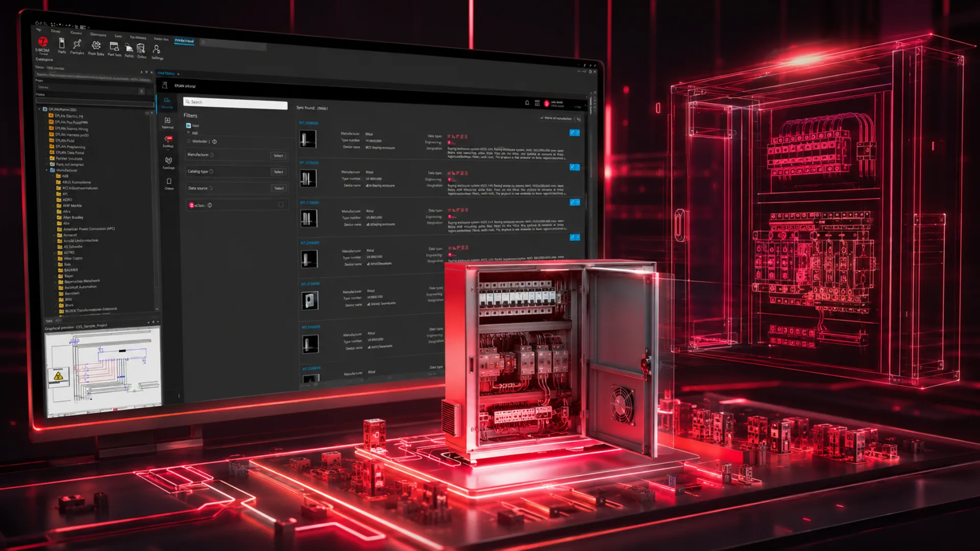Select the Atlas Copco folder
Image resolution: width=980 pixels, height=551 pixels.
(x=70, y=259)
